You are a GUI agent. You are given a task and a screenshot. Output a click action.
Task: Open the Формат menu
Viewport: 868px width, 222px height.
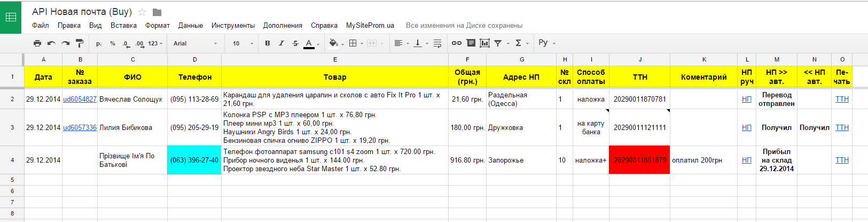(158, 25)
